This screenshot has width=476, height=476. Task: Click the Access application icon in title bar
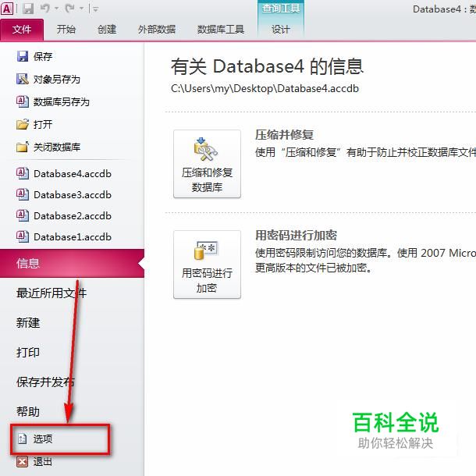point(7,9)
